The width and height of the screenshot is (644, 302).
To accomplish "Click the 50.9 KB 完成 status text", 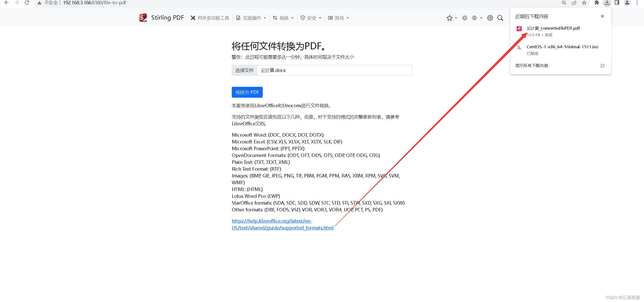I will (x=539, y=35).
